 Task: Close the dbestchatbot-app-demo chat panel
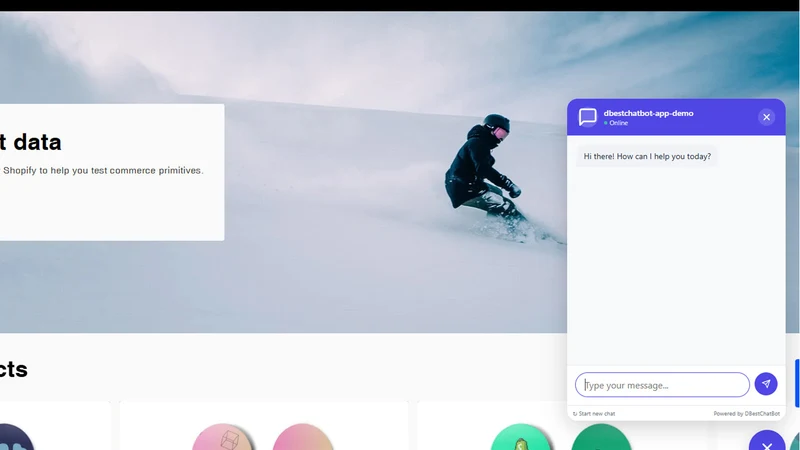(766, 117)
